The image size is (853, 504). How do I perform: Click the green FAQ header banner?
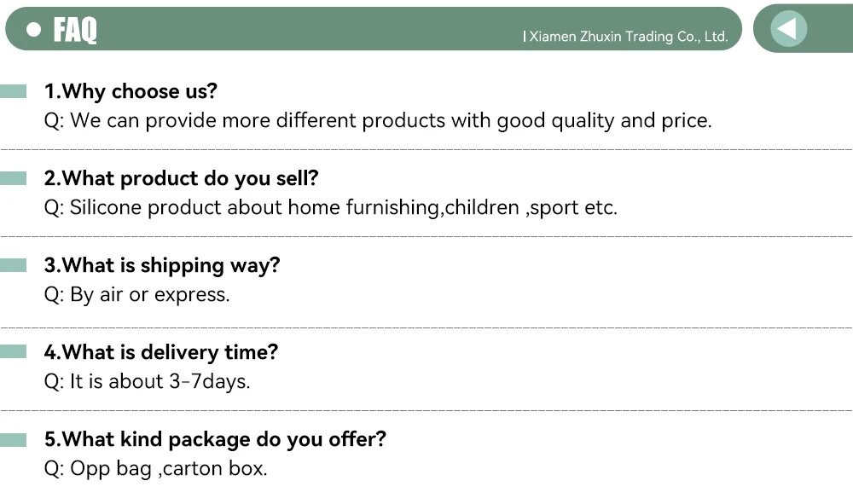341,29
